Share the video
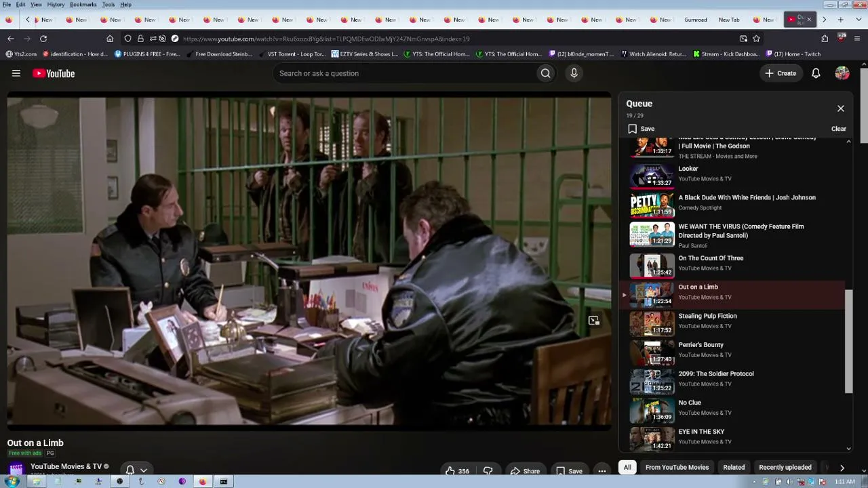 (525, 471)
